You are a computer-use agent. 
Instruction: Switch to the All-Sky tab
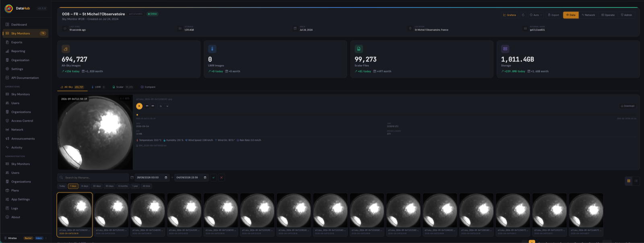click(72, 87)
